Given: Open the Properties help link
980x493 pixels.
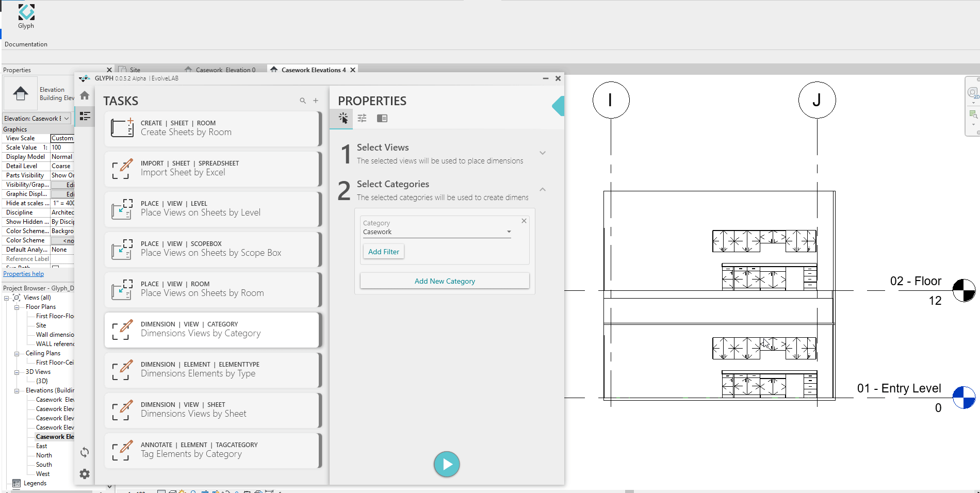Looking at the screenshot, I should [24, 274].
